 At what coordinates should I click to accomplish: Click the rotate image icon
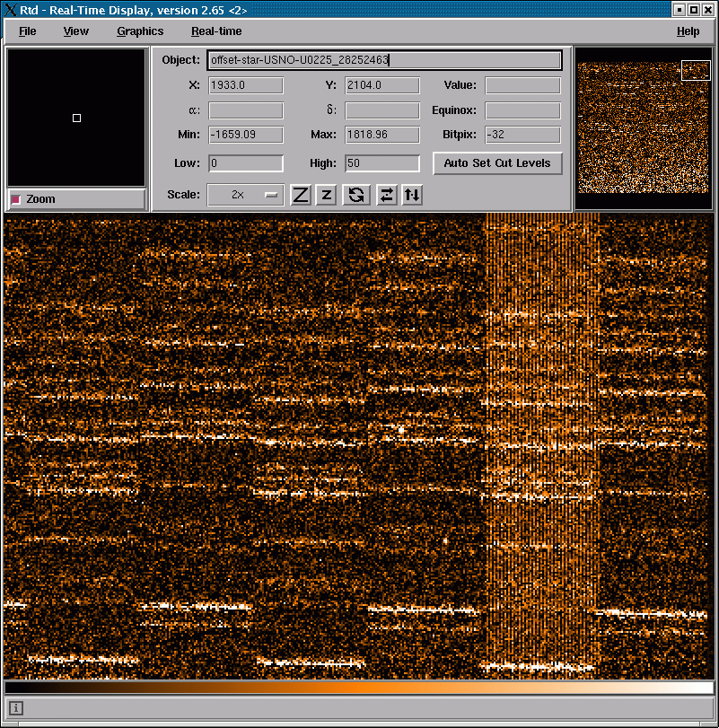point(356,195)
